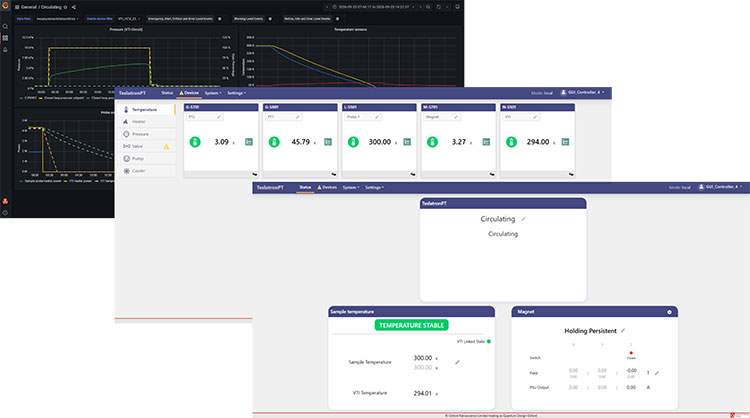Viewport: 750px width, 418px height.
Task: Select Temperature in device sidebar
Action: tap(147, 110)
